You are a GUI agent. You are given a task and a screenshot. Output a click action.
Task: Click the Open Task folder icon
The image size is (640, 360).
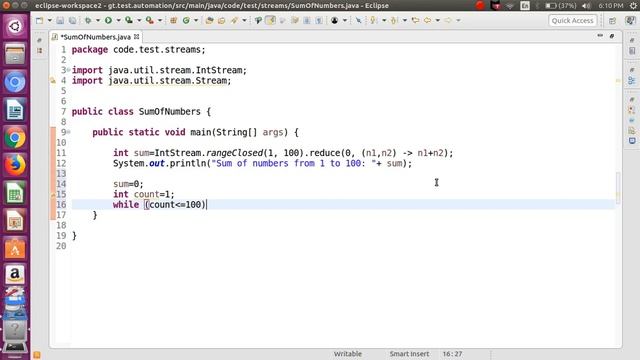pos(222,20)
